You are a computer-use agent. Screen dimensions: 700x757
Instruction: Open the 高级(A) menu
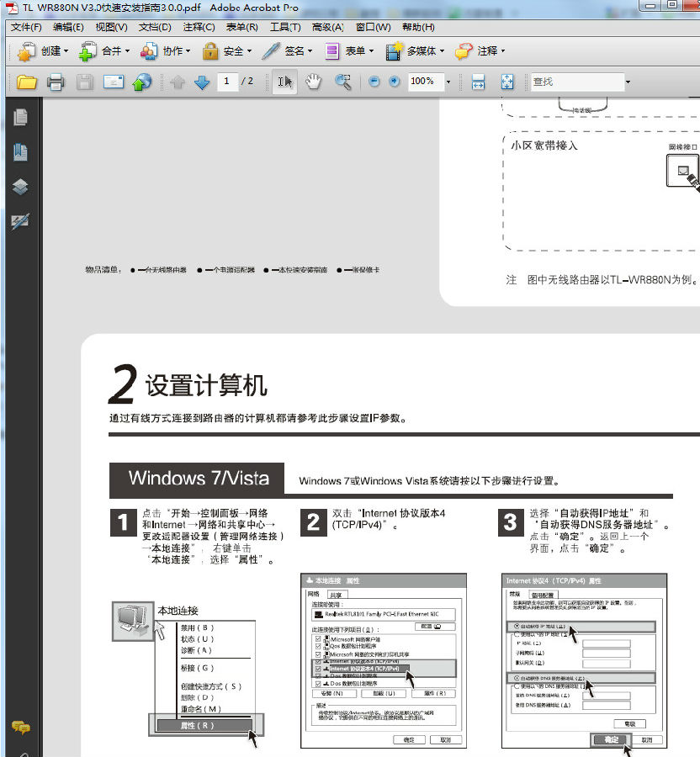pos(328,27)
